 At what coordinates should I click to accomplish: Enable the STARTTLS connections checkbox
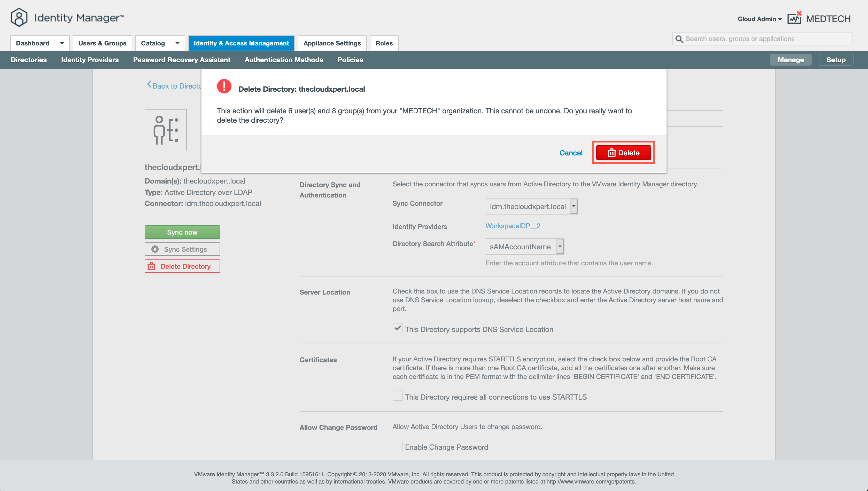398,396
